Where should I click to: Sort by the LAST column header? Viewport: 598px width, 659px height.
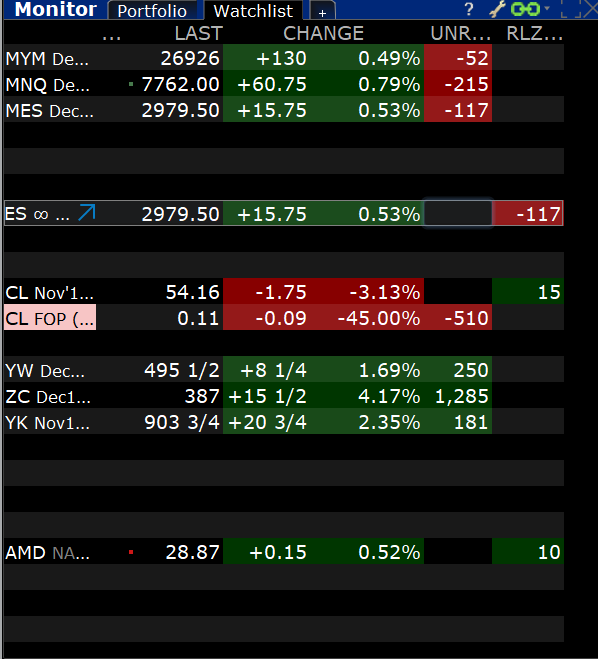click(x=198, y=34)
